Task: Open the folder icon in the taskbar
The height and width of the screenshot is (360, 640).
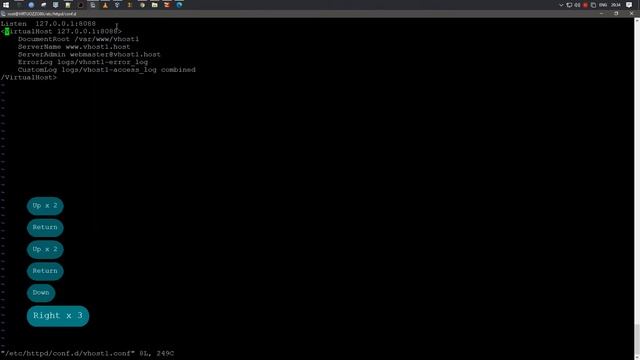Action: click(154, 5)
